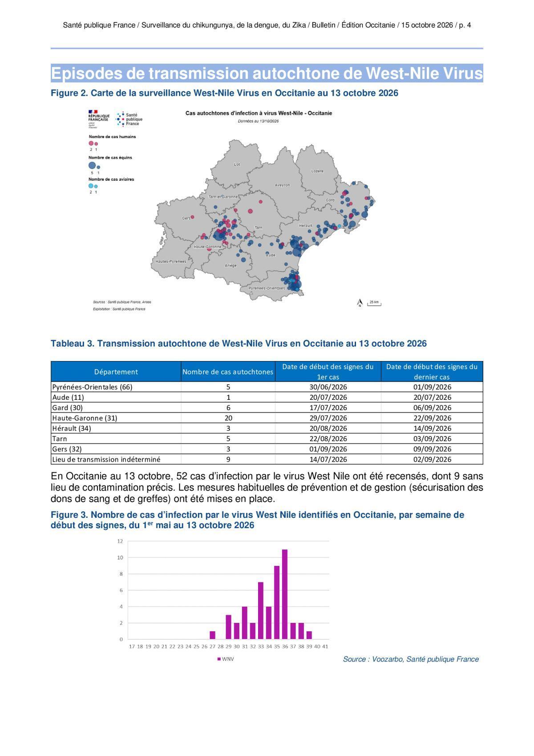This screenshot has height=756, width=534.
Task: Click the 'Ariège' label on the map
Action: tap(231, 265)
